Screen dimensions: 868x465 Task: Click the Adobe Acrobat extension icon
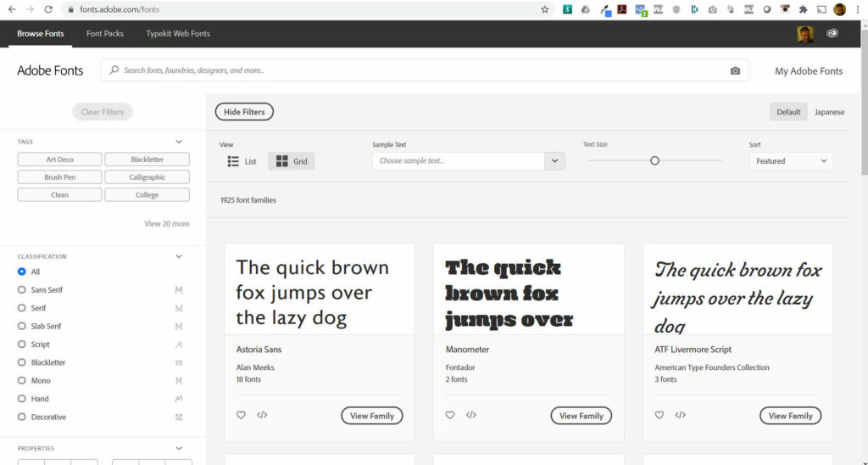621,9
